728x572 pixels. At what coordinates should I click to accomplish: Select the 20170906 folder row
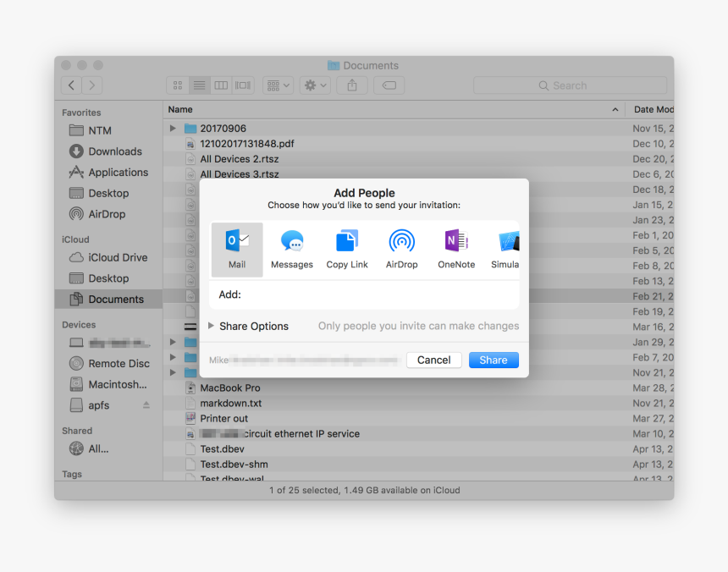[x=418, y=129]
